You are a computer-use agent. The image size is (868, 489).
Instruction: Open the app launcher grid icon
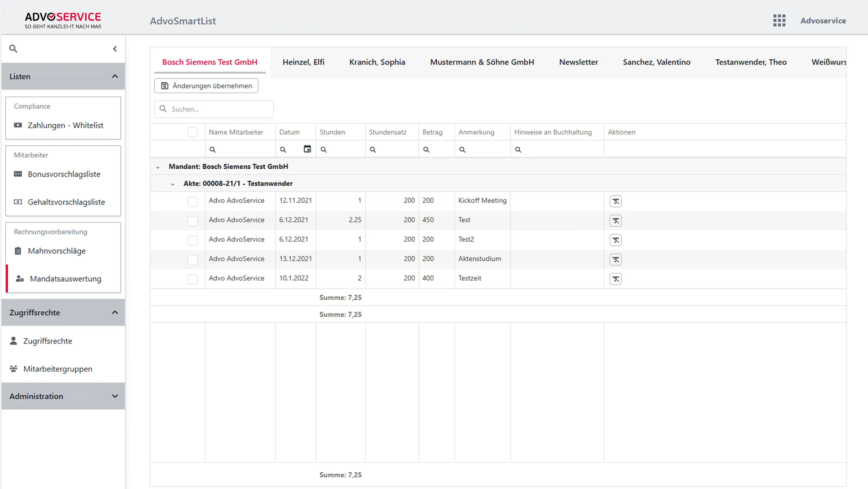(x=779, y=20)
